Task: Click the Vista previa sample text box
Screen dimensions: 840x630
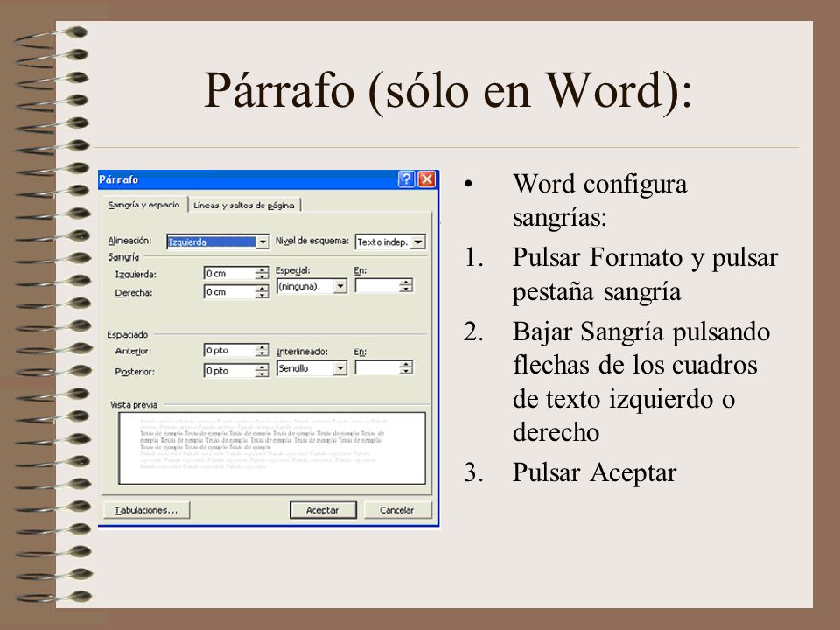Action: pyautogui.click(x=271, y=448)
